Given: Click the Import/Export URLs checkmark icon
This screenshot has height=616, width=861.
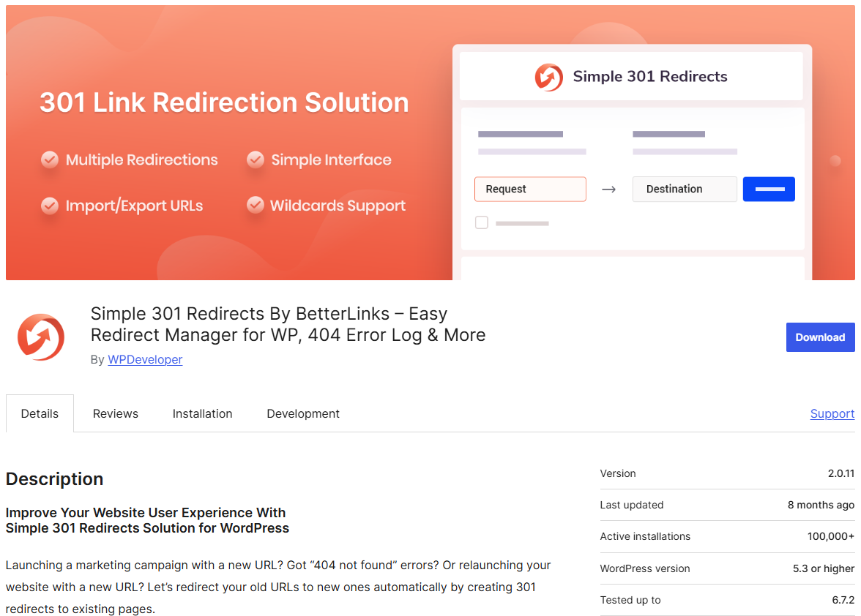Looking at the screenshot, I should pos(50,205).
